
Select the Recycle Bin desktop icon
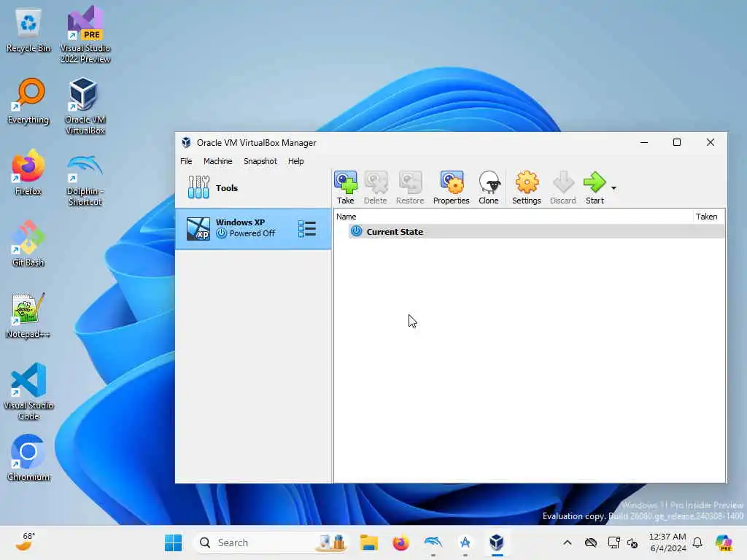click(28, 30)
